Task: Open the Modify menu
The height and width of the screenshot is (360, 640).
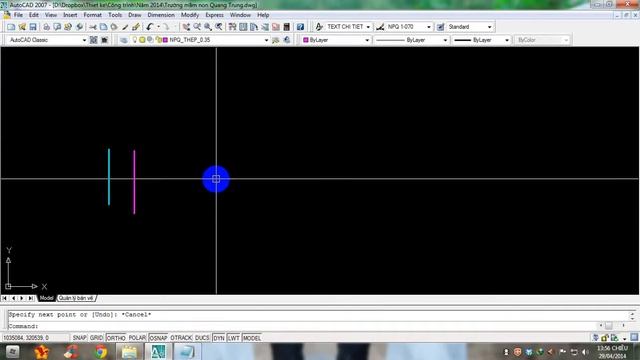Action: coord(190,15)
